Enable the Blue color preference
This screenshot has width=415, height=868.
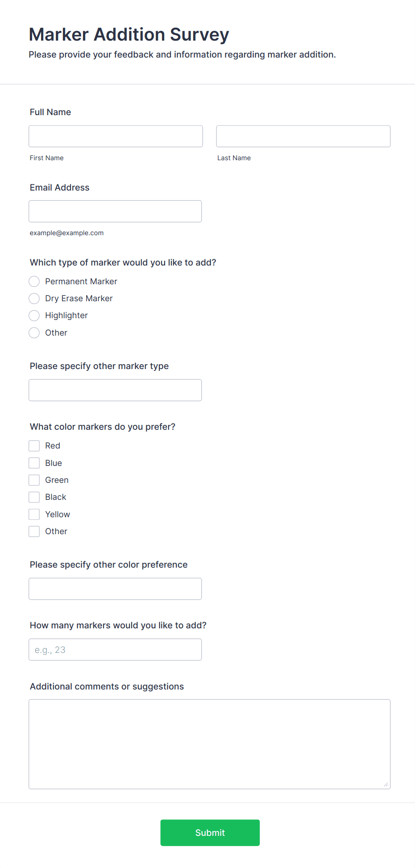pyautogui.click(x=34, y=463)
